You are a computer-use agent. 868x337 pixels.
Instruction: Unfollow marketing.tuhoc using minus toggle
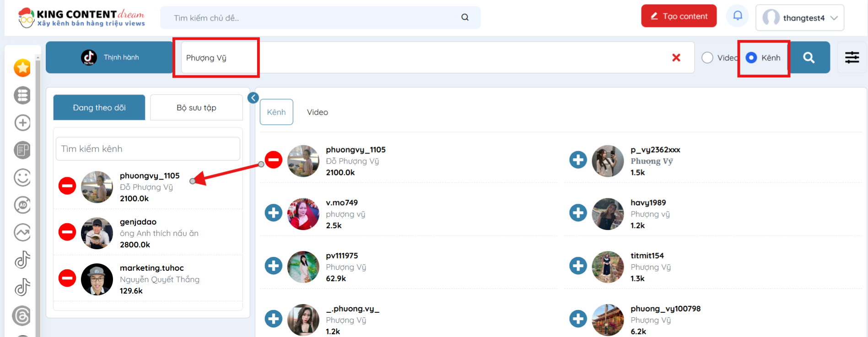[67, 278]
